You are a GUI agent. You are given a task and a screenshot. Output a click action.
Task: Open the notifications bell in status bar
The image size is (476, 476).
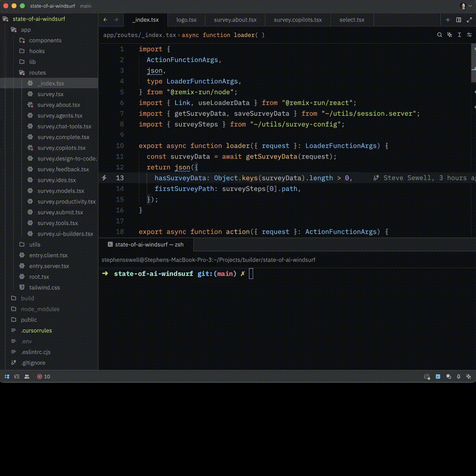459,377
